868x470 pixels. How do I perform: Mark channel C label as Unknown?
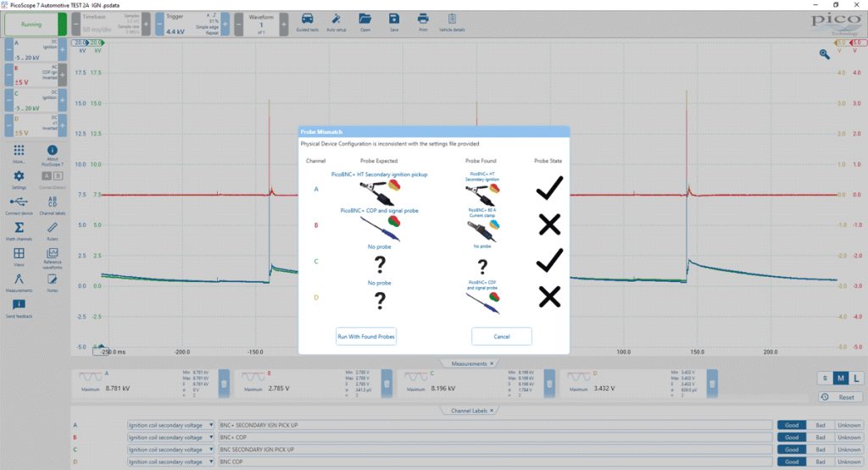(x=849, y=450)
